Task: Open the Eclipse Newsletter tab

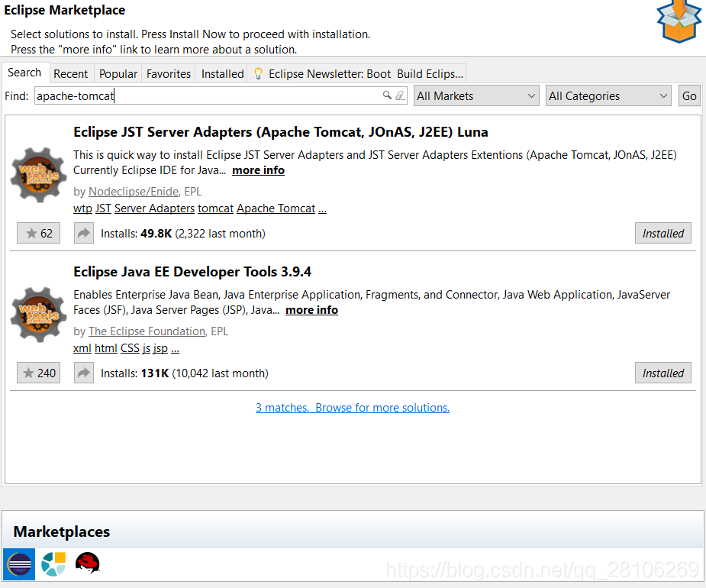Action: pyautogui.click(x=357, y=74)
